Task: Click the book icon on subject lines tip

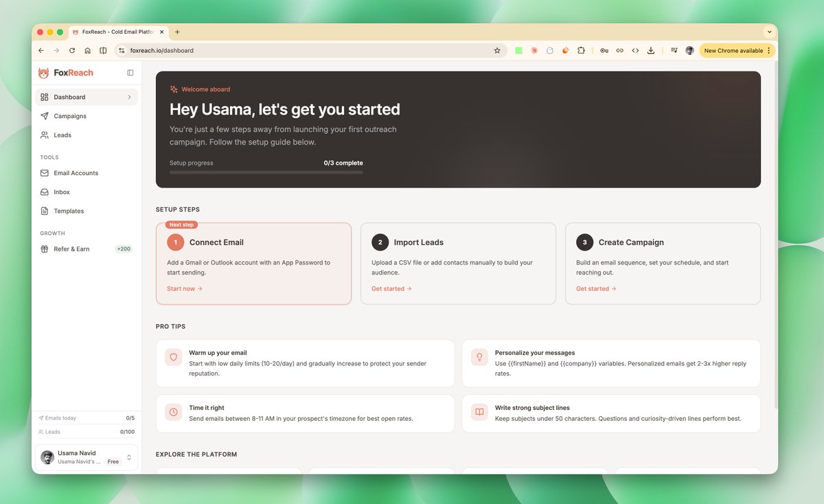Action: [479, 413]
